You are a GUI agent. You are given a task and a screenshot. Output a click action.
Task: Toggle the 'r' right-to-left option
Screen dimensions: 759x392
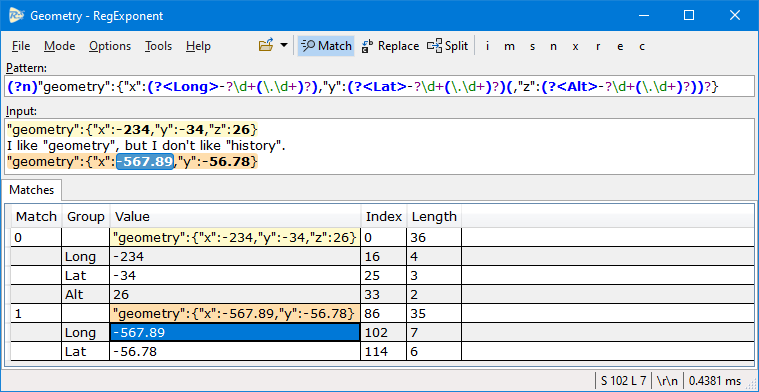pyautogui.click(x=598, y=46)
